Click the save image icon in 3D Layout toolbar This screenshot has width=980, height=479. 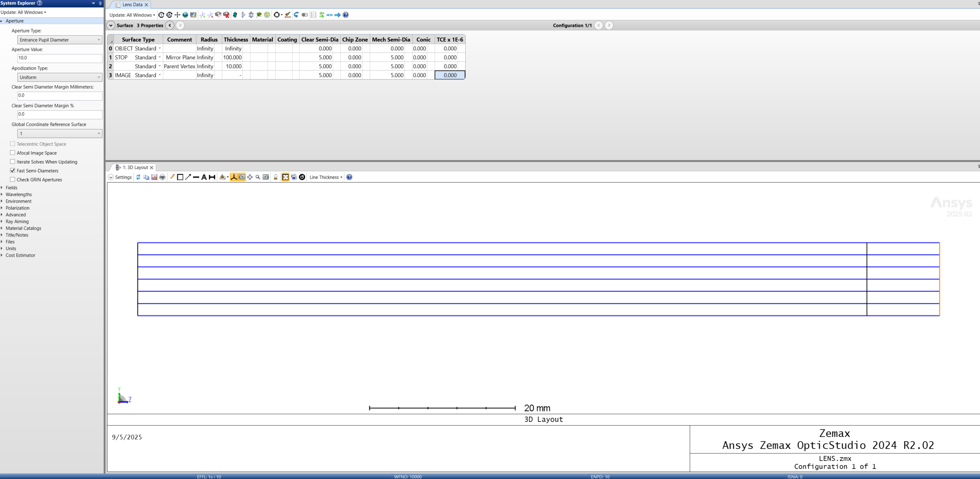[154, 177]
